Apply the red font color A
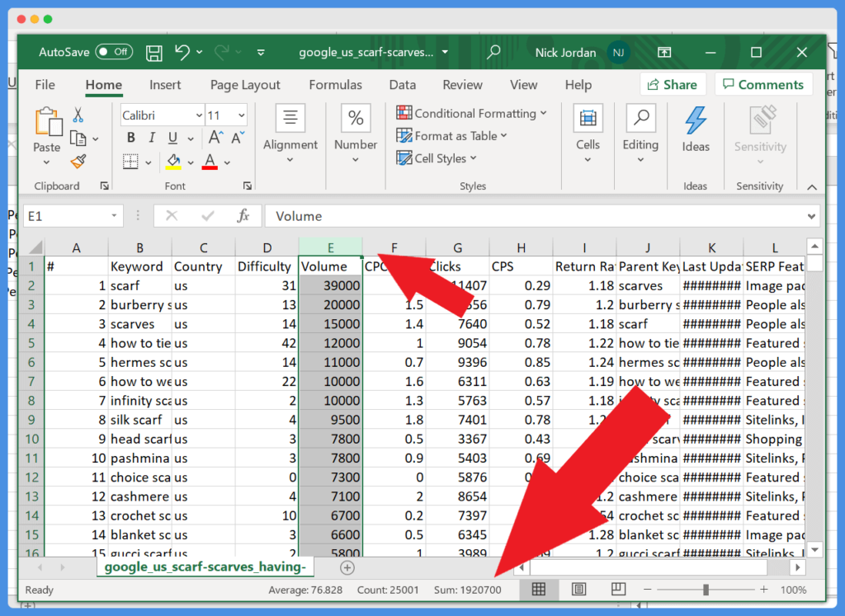The image size is (845, 616). [x=210, y=162]
